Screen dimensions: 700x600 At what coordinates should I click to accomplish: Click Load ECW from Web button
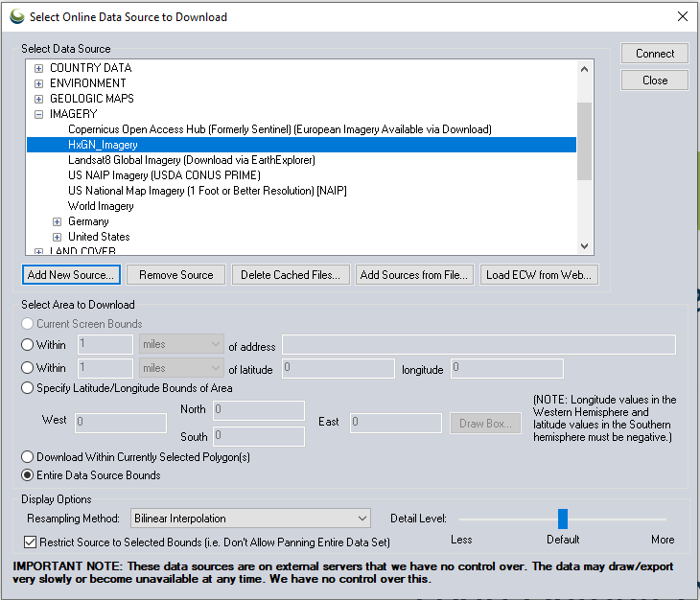pyautogui.click(x=539, y=275)
